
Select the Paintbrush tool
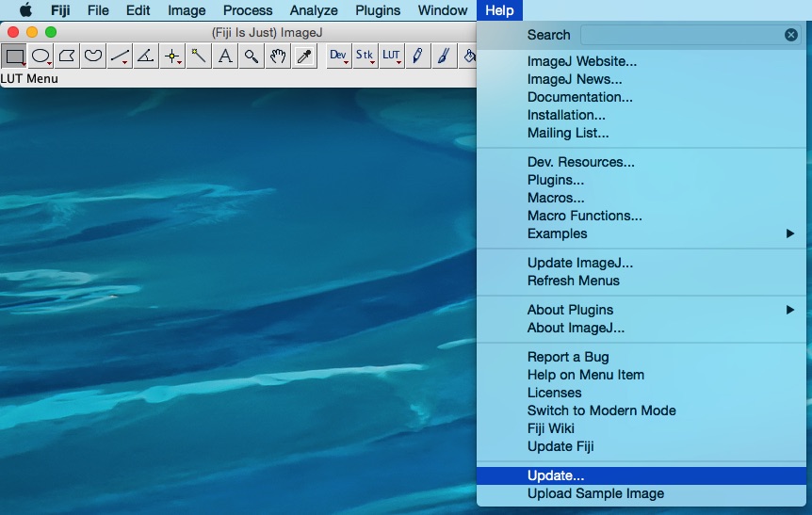[x=445, y=56]
